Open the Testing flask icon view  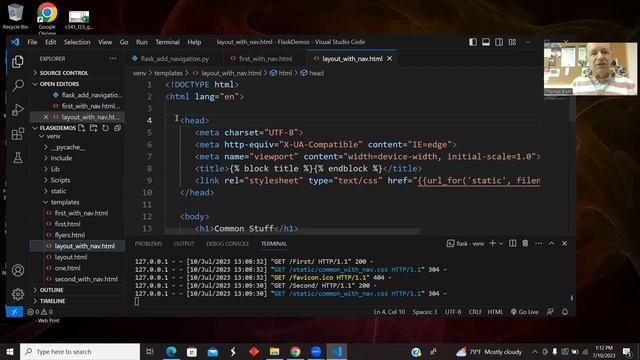click(x=18, y=158)
